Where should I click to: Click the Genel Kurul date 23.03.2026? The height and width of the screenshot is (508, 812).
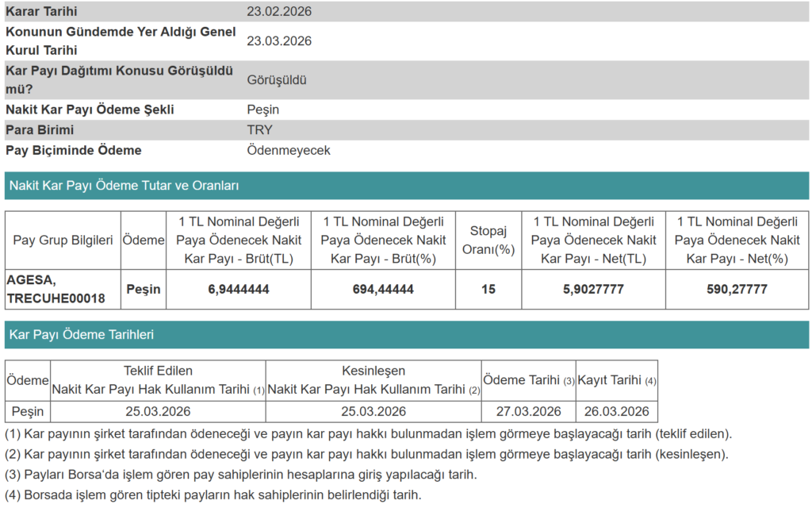click(279, 41)
